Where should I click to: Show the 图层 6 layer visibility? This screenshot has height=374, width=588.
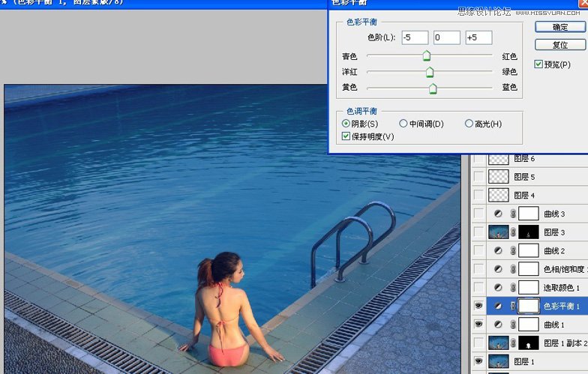point(478,159)
